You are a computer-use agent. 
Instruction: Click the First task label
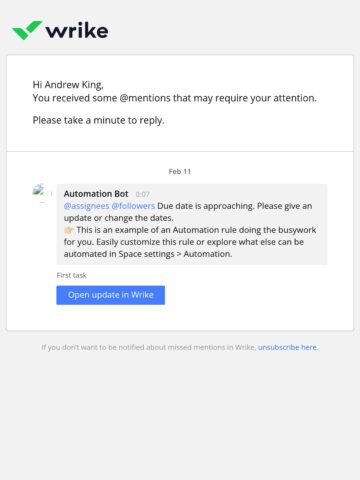coord(72,275)
